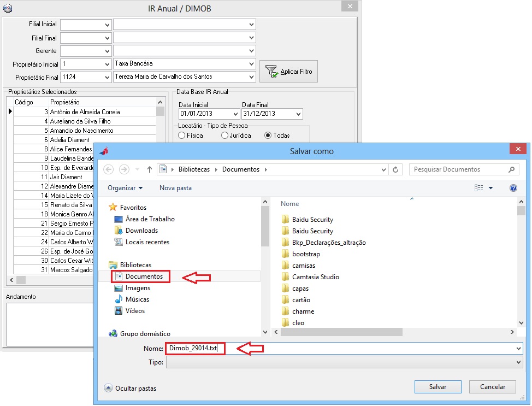Click the file list horizontal scrollbar
This screenshot has height=406, width=532.
(x=341, y=332)
